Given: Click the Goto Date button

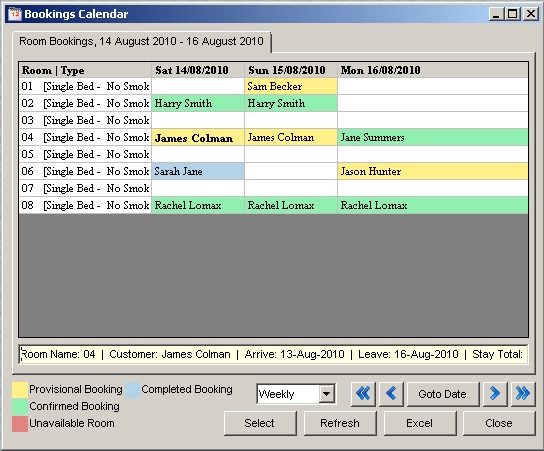Looking at the screenshot, I should pyautogui.click(x=443, y=394).
